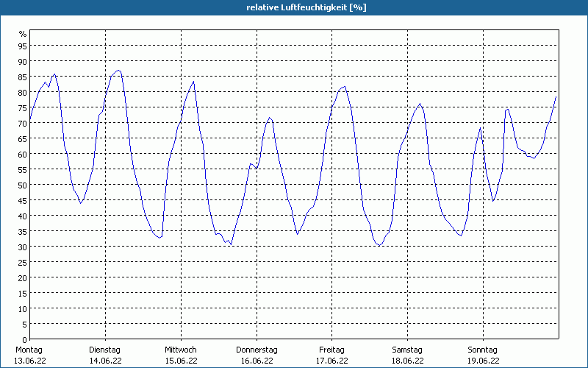Click the '17.06.22' date label
Image resolution: width=588 pixels, height=368 pixels.
pyautogui.click(x=332, y=361)
